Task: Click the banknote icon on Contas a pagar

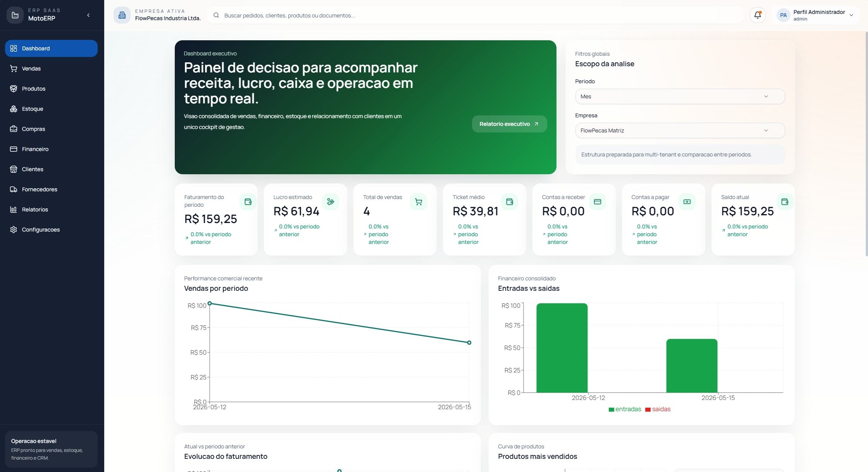Action: click(x=687, y=202)
